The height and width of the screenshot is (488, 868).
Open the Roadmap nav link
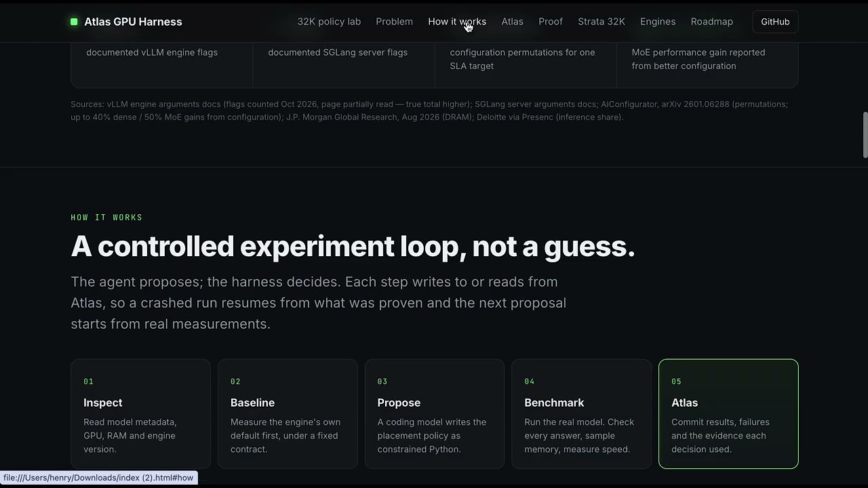point(712,22)
